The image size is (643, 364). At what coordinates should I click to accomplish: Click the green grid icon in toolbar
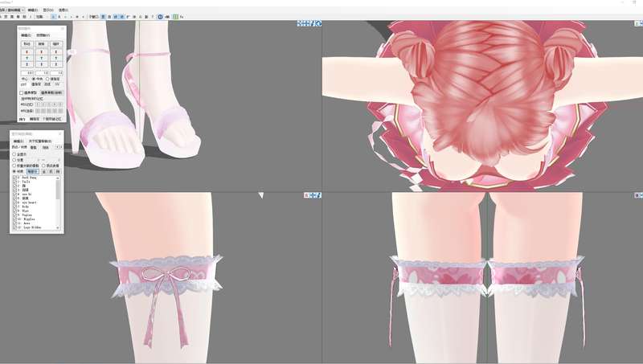pyautogui.click(x=174, y=16)
